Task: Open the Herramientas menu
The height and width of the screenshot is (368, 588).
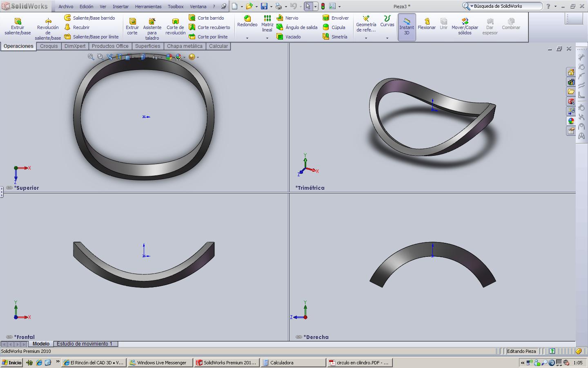Action: click(x=148, y=7)
